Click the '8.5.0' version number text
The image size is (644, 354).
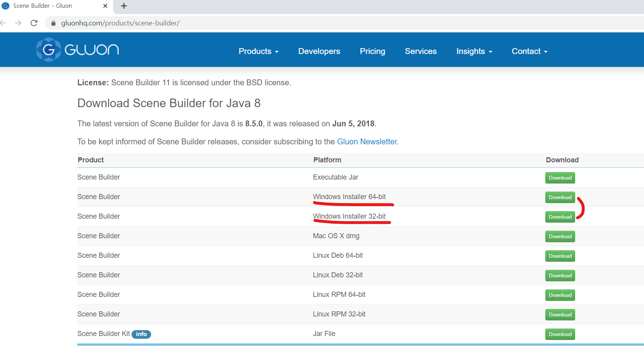(254, 124)
